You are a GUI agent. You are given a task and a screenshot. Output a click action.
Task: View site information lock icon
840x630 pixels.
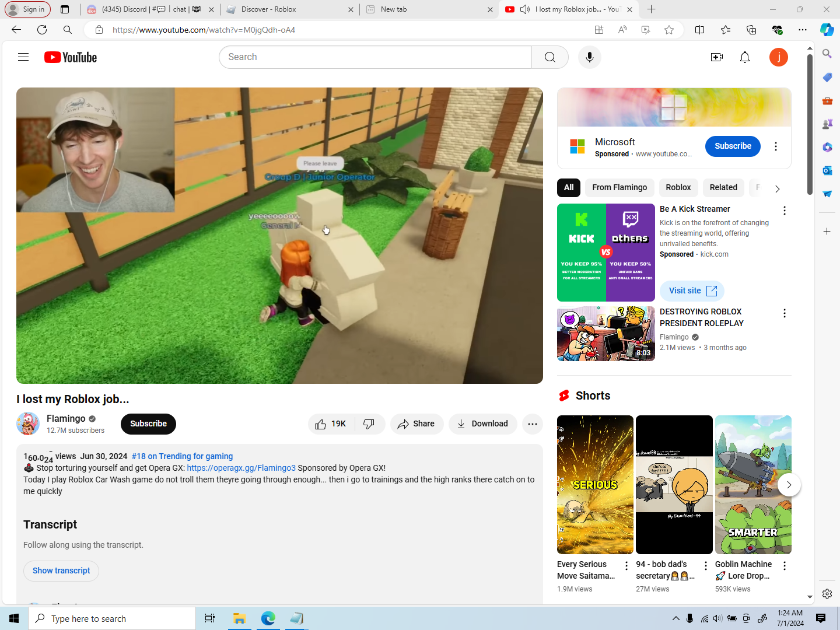(99, 30)
